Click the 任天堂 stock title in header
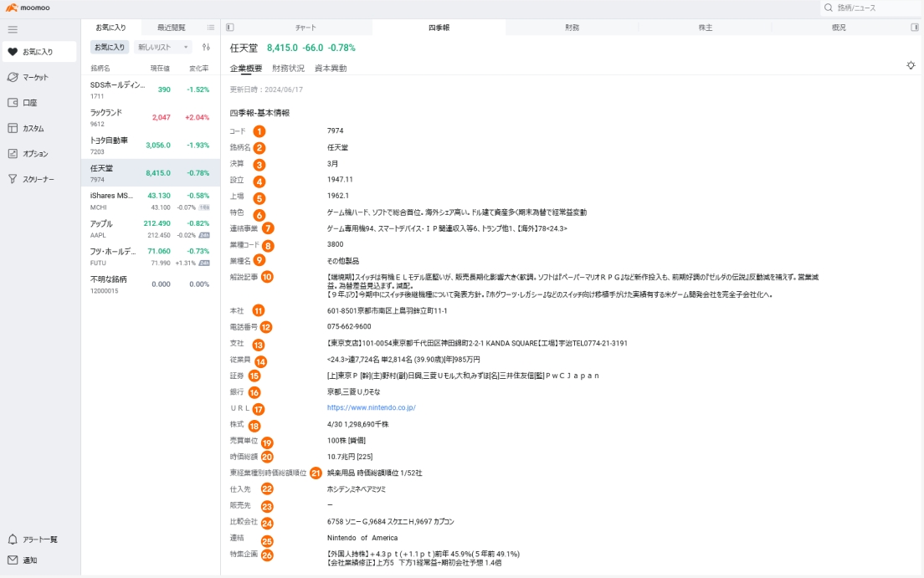Screen dimensions: 924x578 click(x=244, y=48)
